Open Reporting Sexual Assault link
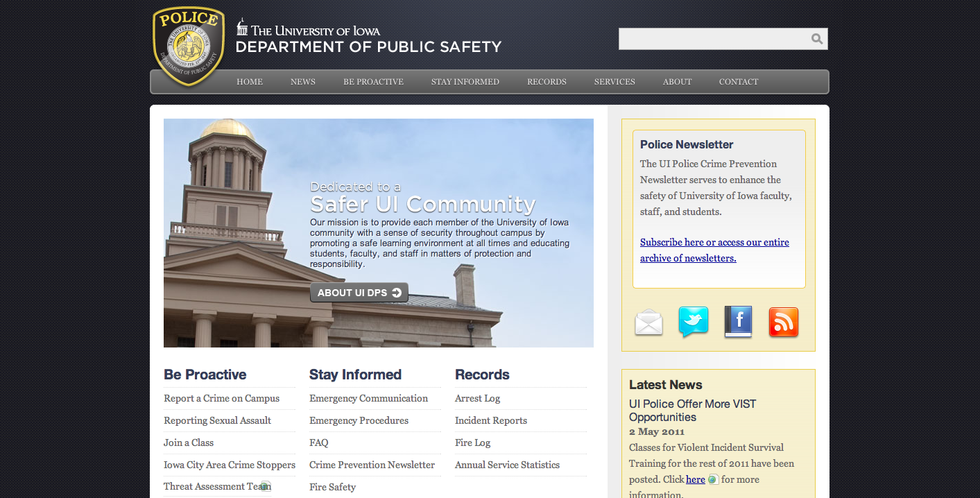980x498 pixels. tap(218, 420)
